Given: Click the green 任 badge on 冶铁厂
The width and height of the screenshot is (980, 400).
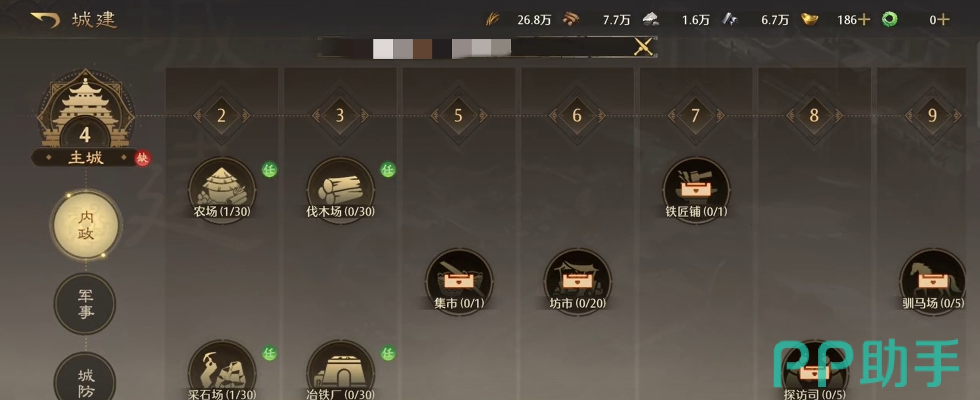Looking at the screenshot, I should 388,353.
